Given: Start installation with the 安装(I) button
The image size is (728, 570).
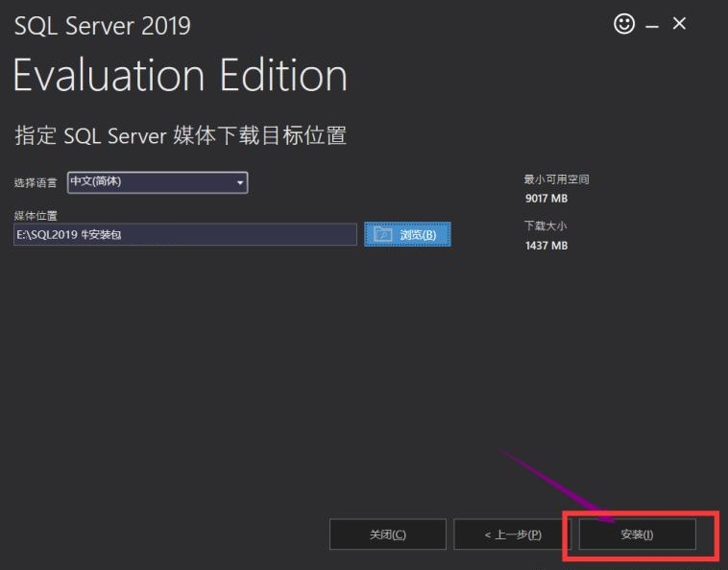Looking at the screenshot, I should coord(637,534).
